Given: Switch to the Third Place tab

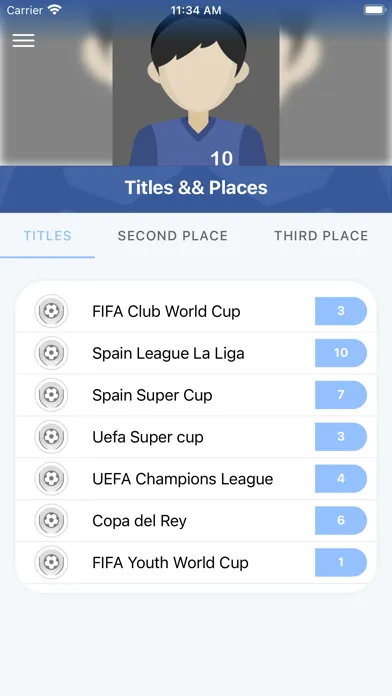Looking at the screenshot, I should coord(321,236).
